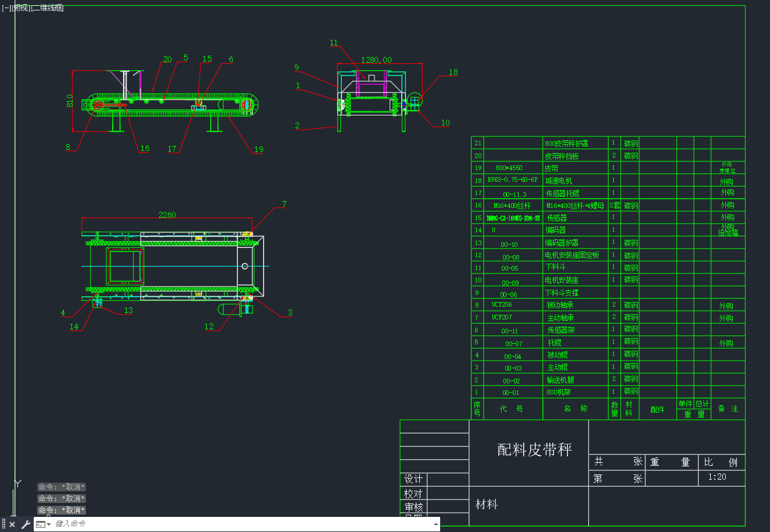
Task: Click balloon number 18 near motor
Action: (453, 72)
